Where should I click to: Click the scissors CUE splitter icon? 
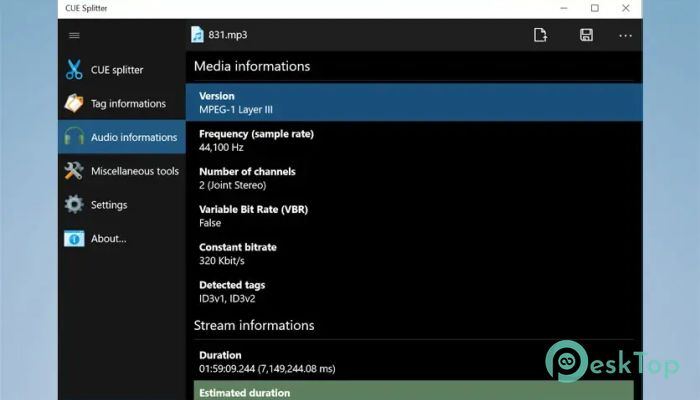(x=74, y=70)
